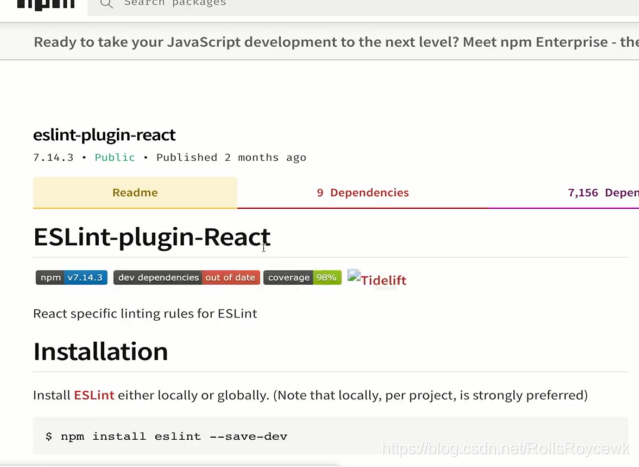Click the dev dependencies out of date badge

coord(187,278)
